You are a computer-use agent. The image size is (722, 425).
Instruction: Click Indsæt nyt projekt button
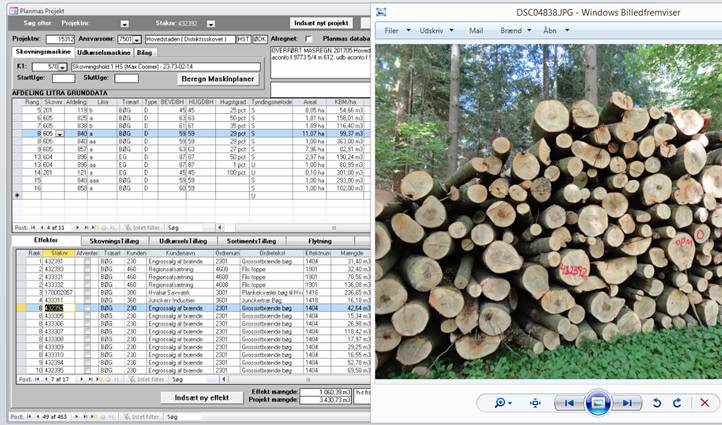point(321,23)
